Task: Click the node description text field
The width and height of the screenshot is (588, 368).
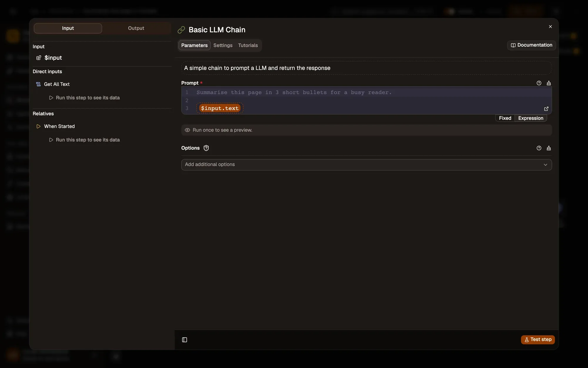Action: point(367,68)
